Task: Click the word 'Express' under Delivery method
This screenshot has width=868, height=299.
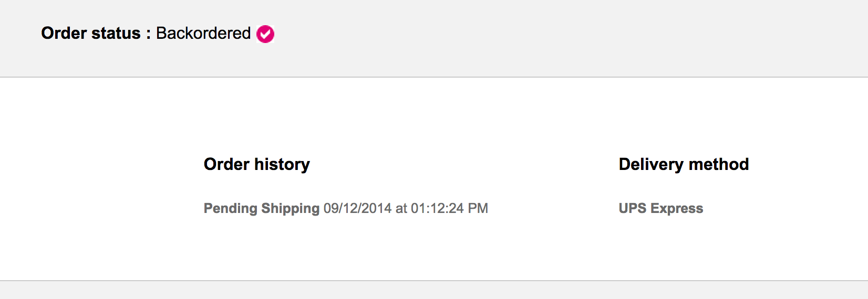Action: click(677, 208)
